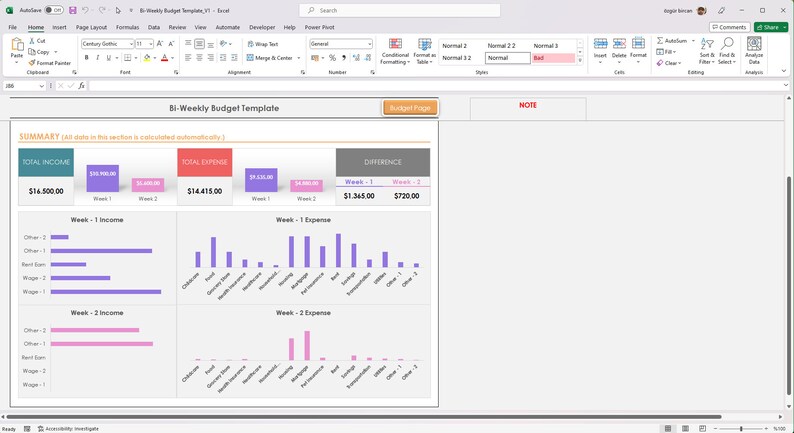
Task: Open Analyze Data pane
Action: 754,50
